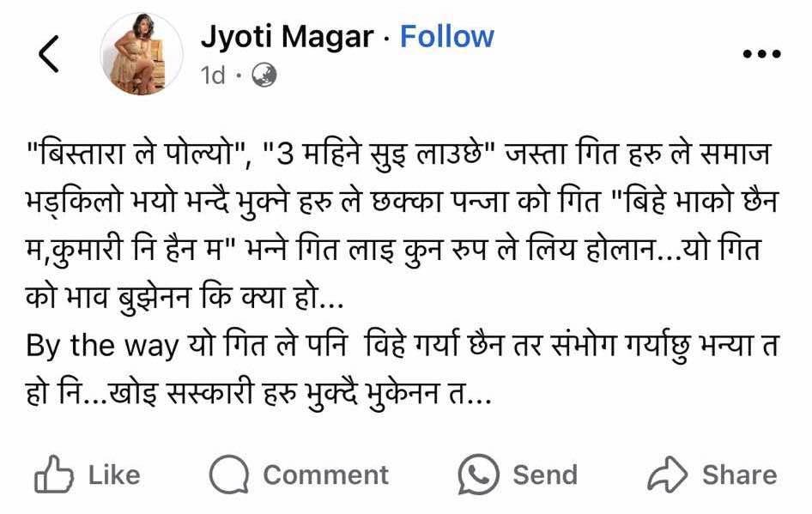The width and height of the screenshot is (812, 514).
Task: Check the globe public audience icon
Action: coord(264,76)
